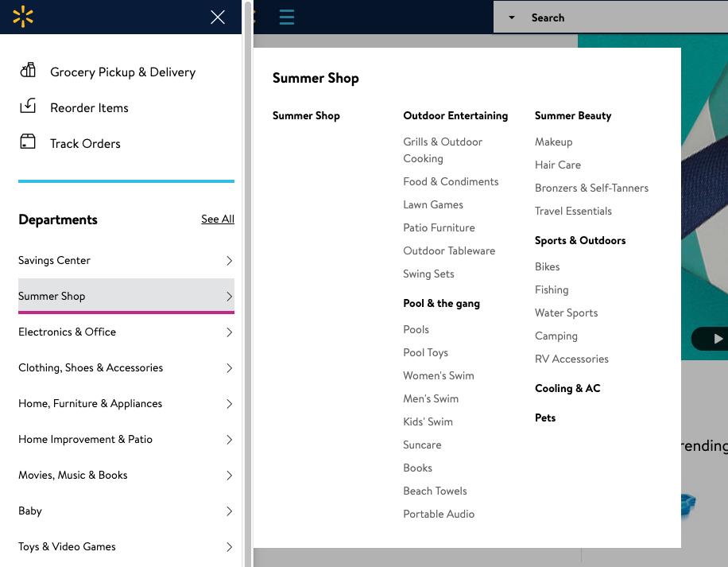Click the Walmart spark logo
The height and width of the screenshot is (567, 728).
coord(23,17)
